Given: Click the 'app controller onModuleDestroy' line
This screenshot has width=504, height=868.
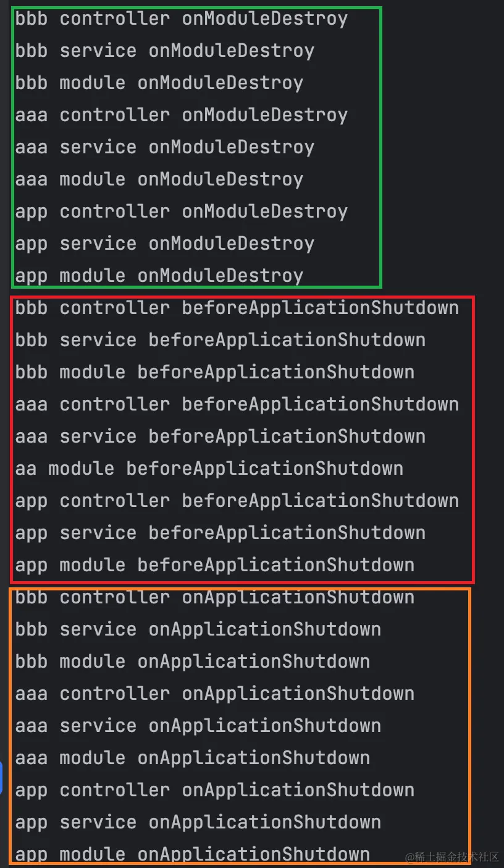Looking at the screenshot, I should [x=182, y=212].
